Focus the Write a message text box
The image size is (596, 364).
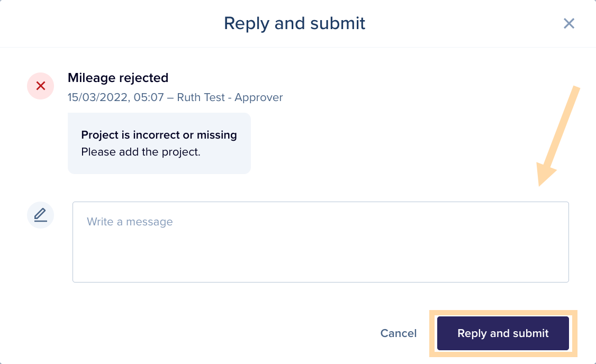click(320, 242)
